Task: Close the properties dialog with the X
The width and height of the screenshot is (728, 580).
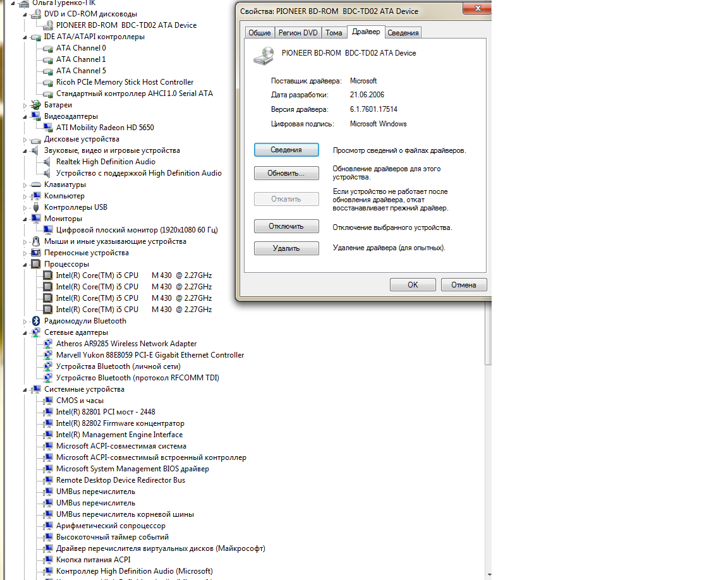Action: coord(478,8)
